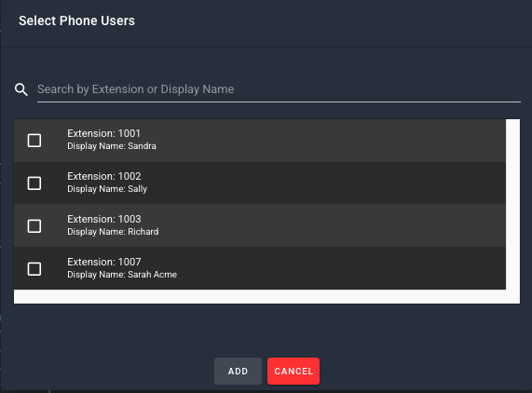Select the checkbox next to Sarah Acme
Screen dimensions: 532x393
34,269
